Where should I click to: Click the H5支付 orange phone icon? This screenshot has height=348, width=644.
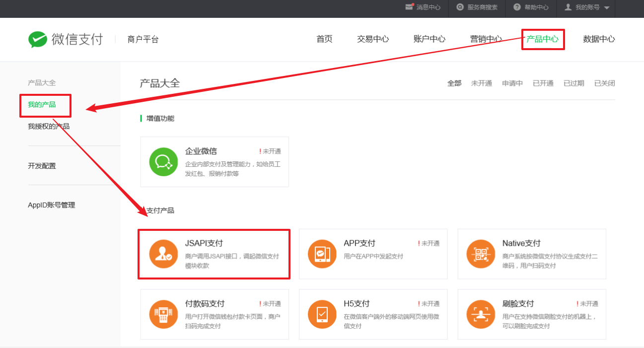322,314
